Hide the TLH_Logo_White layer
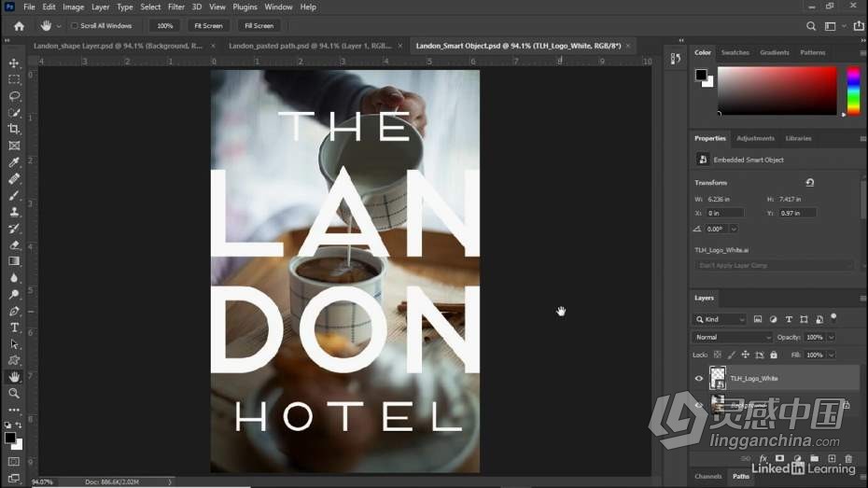Image resolution: width=868 pixels, height=488 pixels. pyautogui.click(x=699, y=379)
